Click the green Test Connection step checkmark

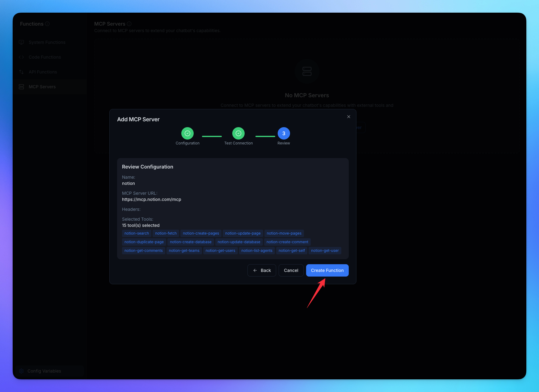(238, 133)
